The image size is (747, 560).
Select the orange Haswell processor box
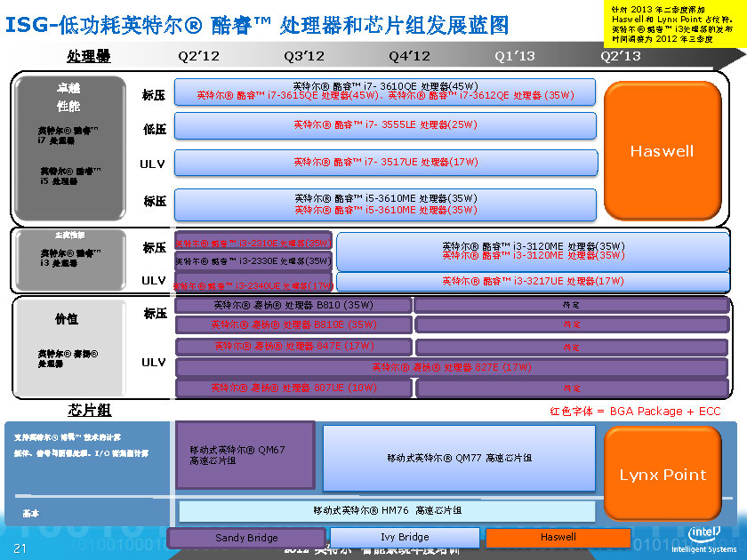click(663, 151)
